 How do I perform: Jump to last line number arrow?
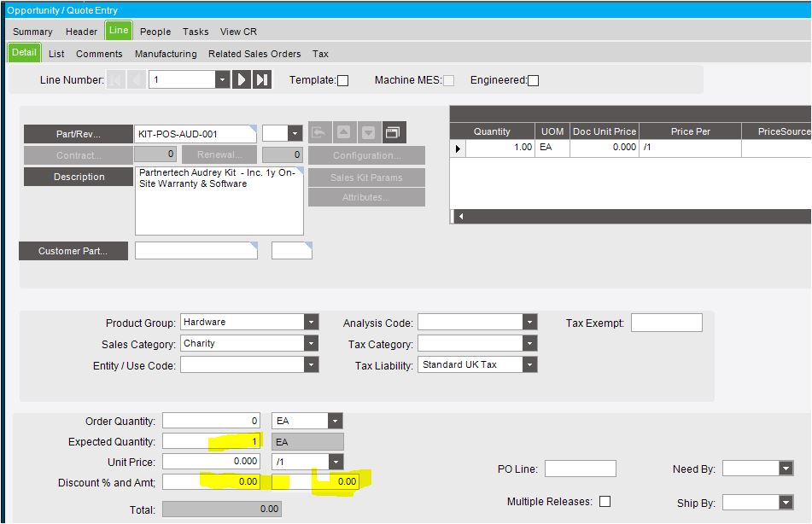pyautogui.click(x=262, y=79)
